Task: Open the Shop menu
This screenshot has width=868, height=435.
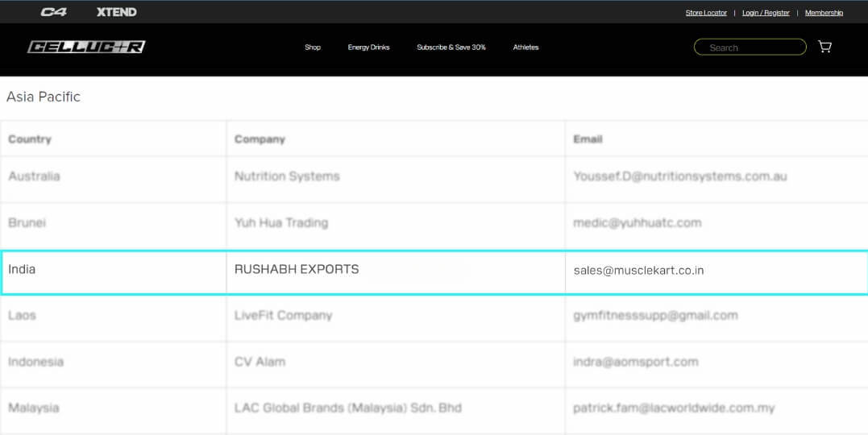Action: (x=313, y=48)
